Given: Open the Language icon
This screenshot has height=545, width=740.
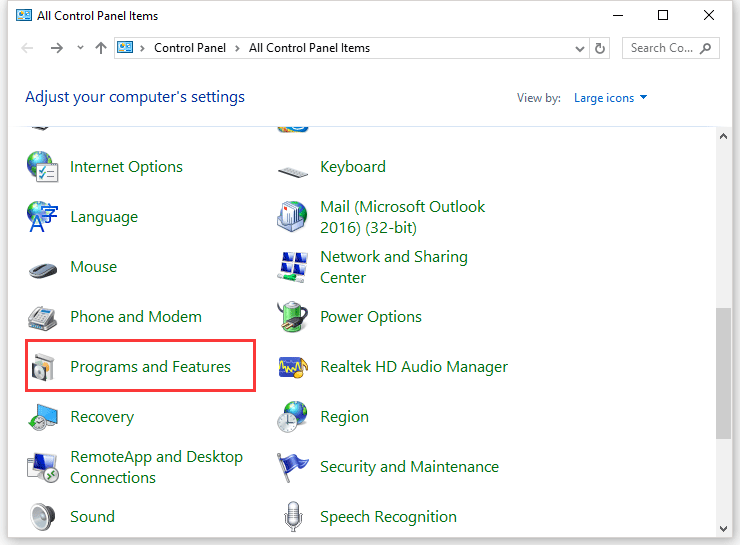Looking at the screenshot, I should coord(42,217).
